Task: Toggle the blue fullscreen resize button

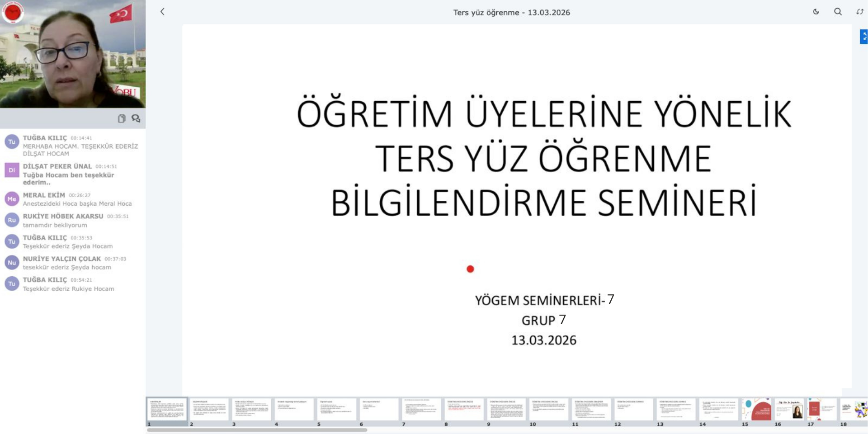Action: (863, 37)
